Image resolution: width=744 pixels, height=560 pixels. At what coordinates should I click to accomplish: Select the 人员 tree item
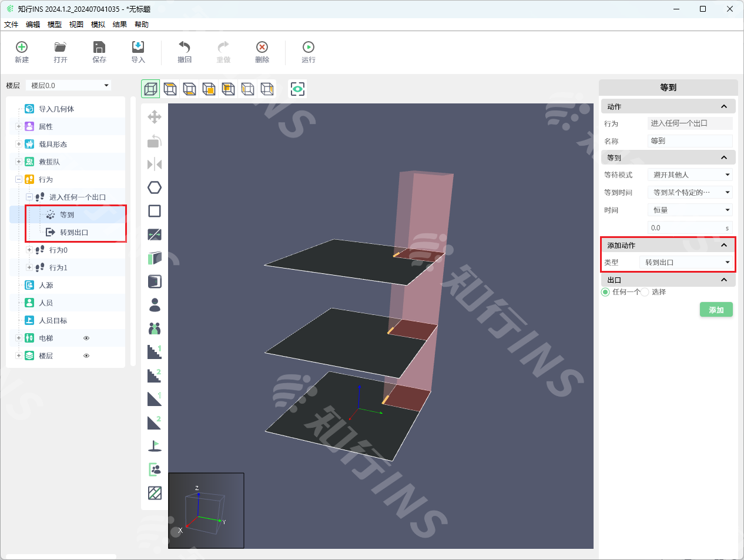(46, 303)
